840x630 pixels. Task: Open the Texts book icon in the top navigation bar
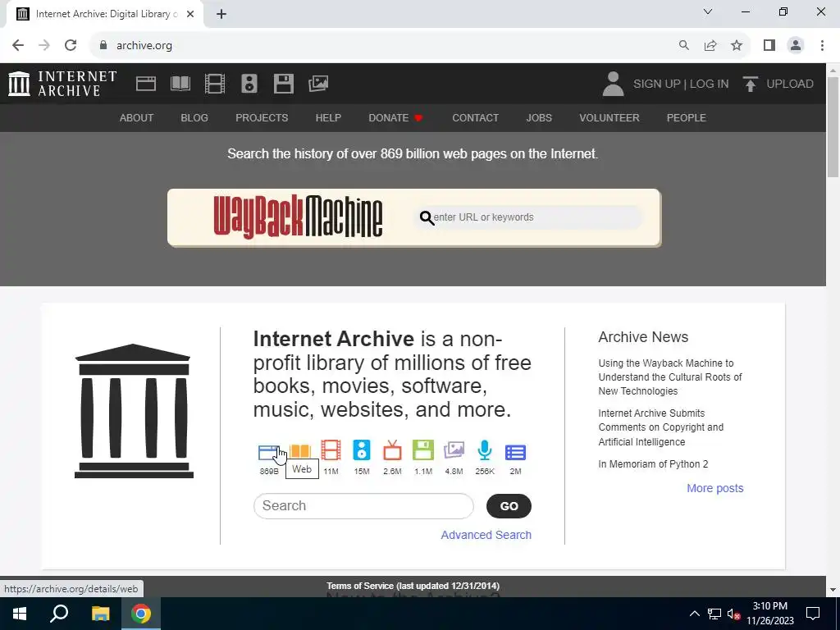tap(180, 84)
